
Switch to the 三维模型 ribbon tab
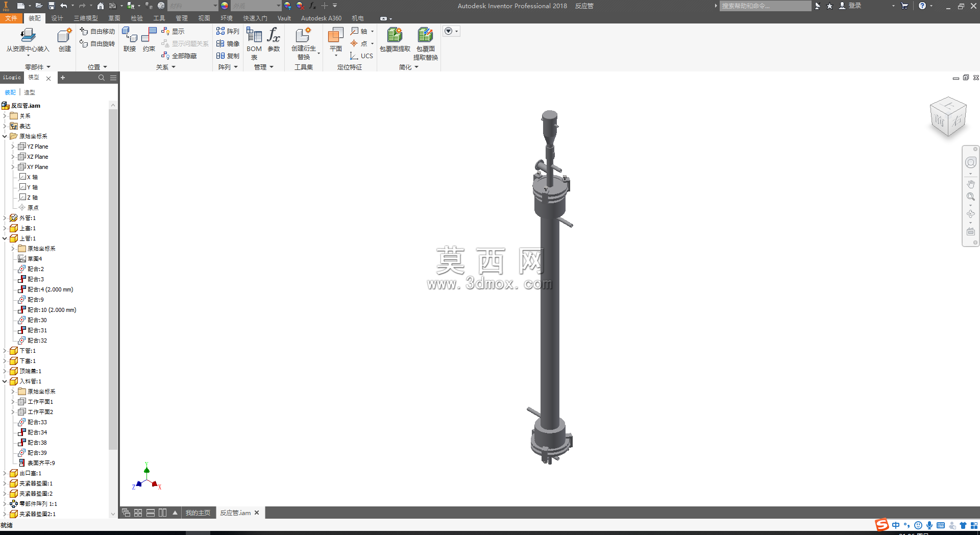[86, 18]
